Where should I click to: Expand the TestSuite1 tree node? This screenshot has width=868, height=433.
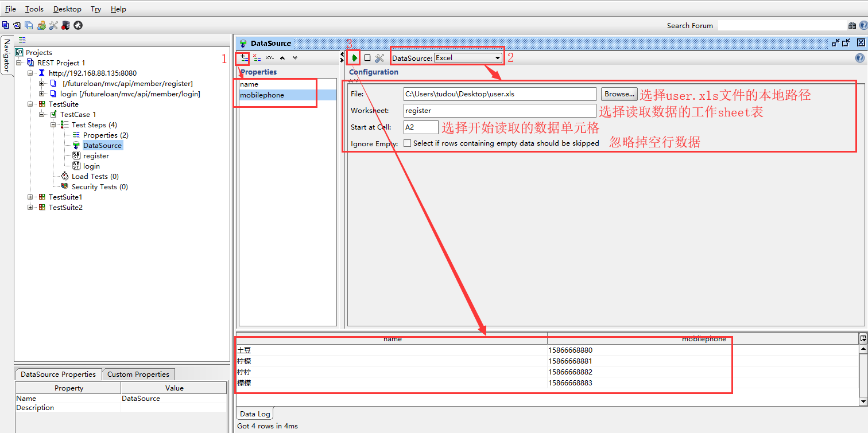(30, 197)
